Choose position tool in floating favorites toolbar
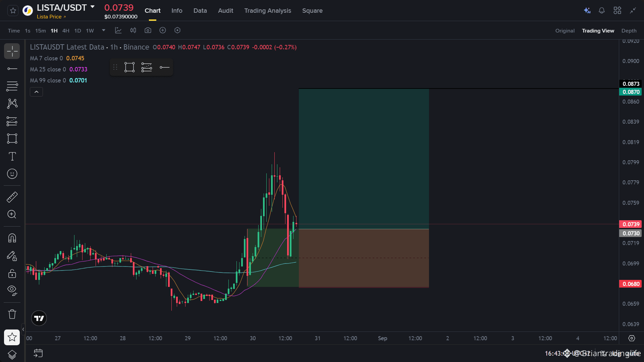 [x=147, y=67]
